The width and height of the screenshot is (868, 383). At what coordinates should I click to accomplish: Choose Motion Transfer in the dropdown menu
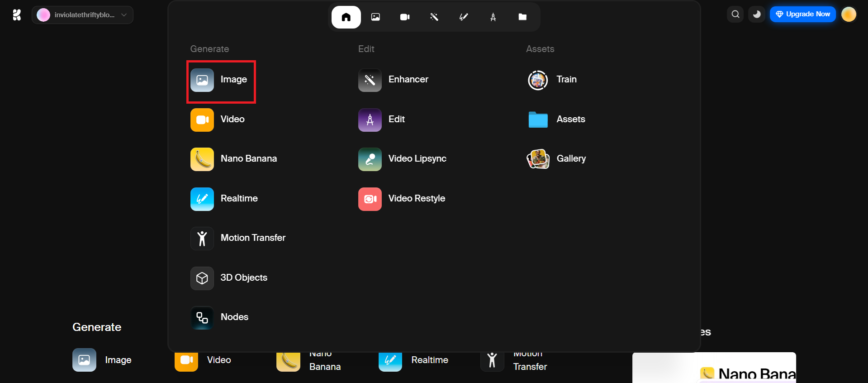tap(238, 238)
